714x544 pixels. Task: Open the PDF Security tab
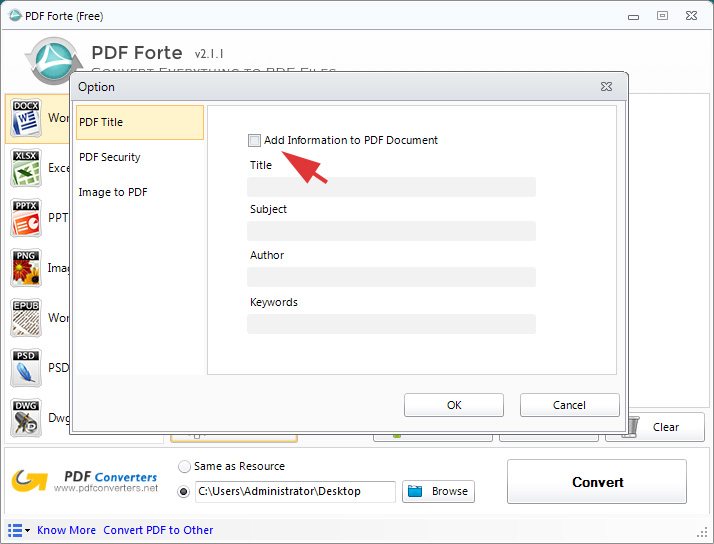point(140,158)
